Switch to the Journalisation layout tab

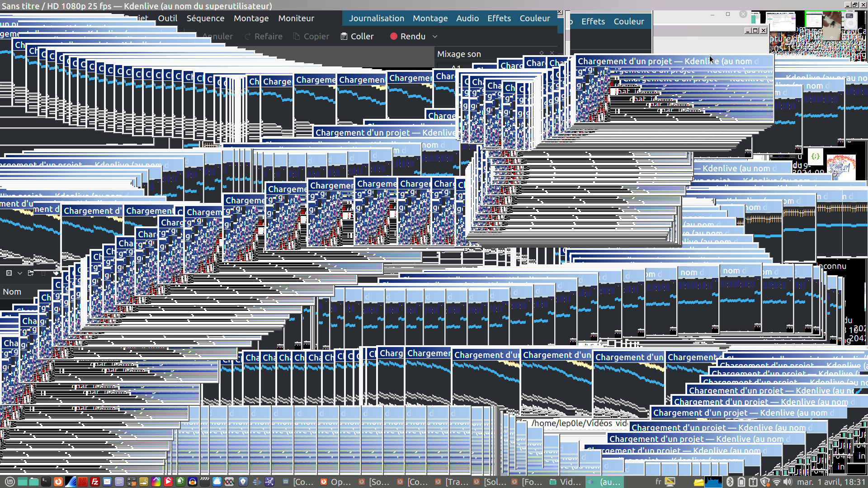(376, 18)
